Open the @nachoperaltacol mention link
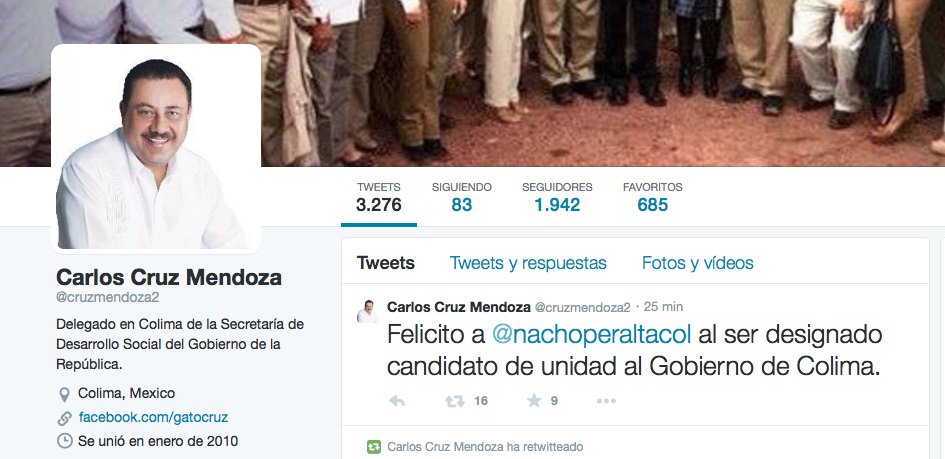945x459 pixels. point(591,335)
